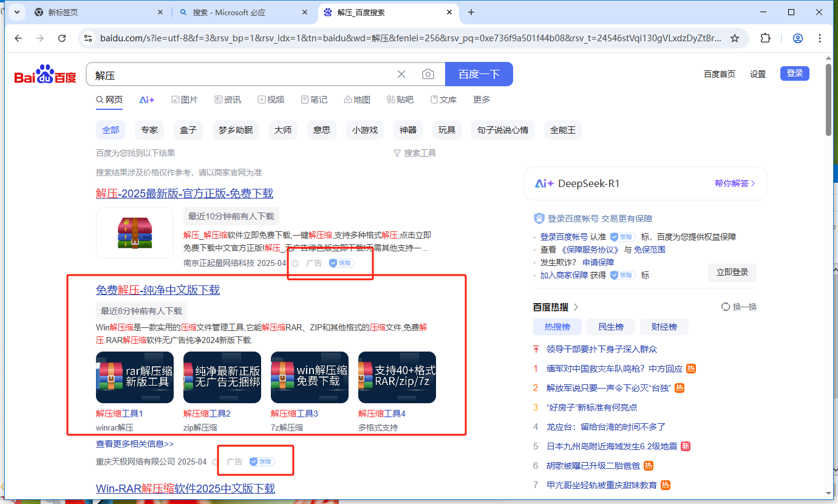
Task: Open the 设置 menu in the header
Action: 758,74
